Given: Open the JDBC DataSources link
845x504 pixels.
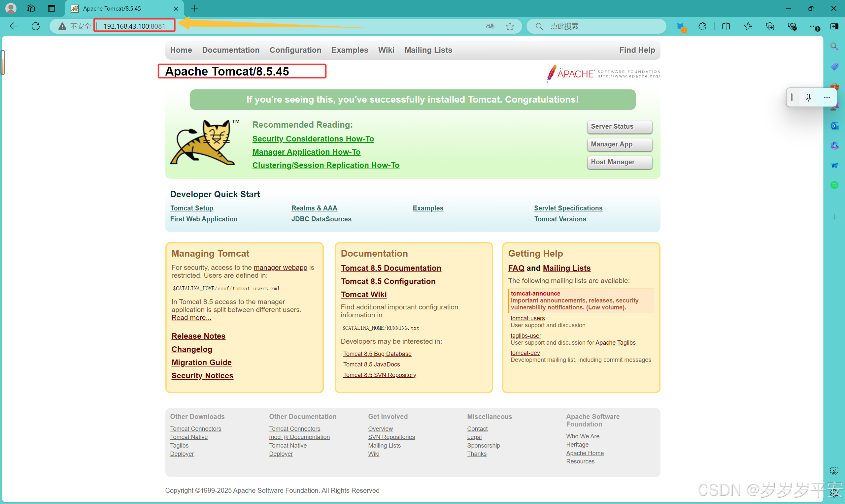Looking at the screenshot, I should click(x=321, y=219).
